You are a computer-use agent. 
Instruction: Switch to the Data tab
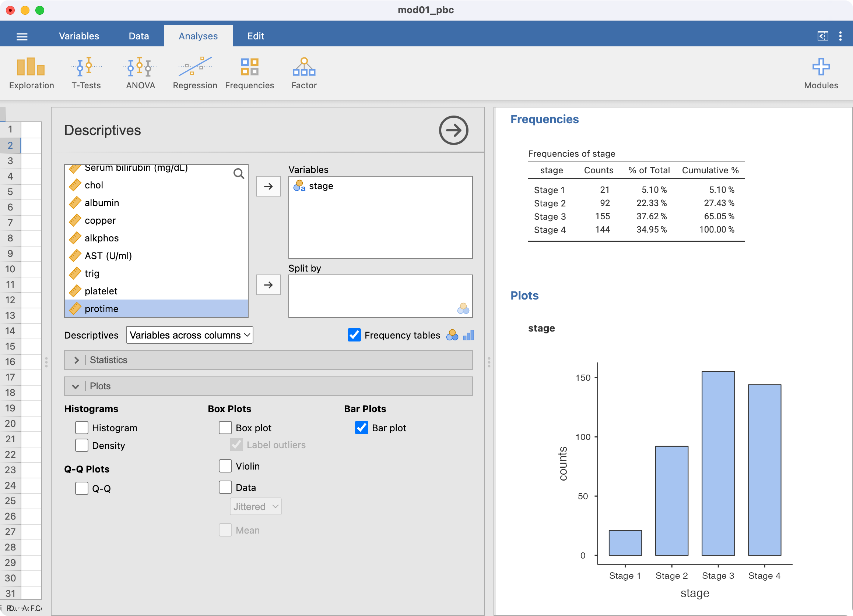139,36
